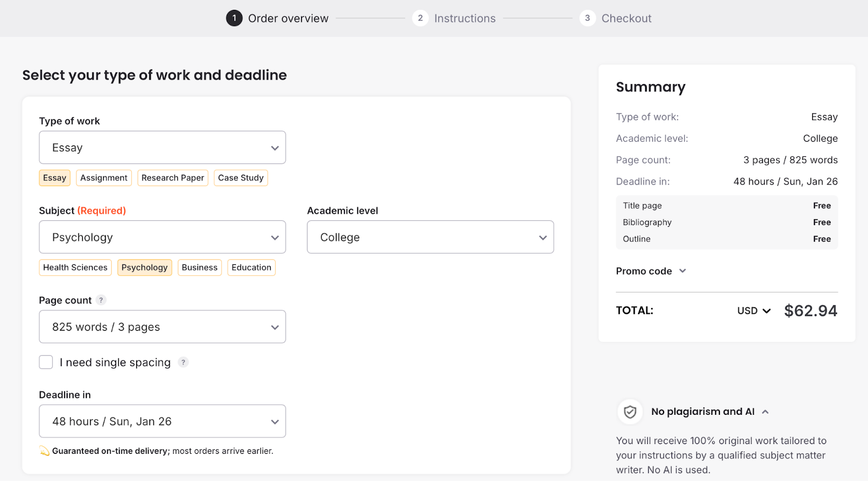Image resolution: width=868 pixels, height=481 pixels.
Task: Select the Psychology subject chip
Action: click(x=144, y=268)
